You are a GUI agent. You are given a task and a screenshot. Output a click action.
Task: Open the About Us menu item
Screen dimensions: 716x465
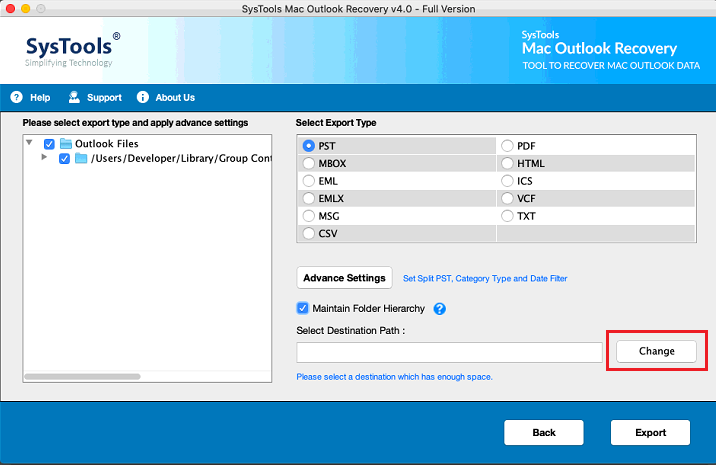[175, 98]
